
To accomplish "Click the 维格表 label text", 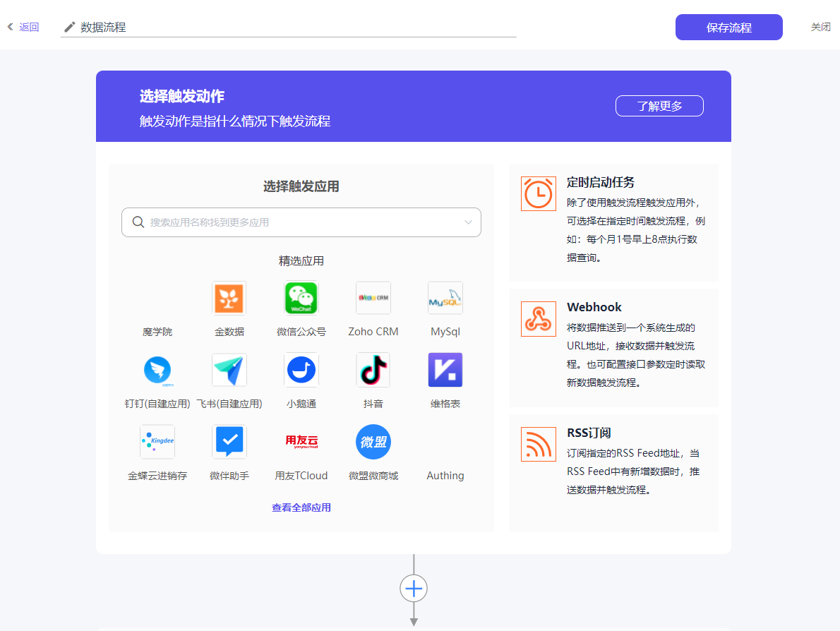I will coord(445,404).
